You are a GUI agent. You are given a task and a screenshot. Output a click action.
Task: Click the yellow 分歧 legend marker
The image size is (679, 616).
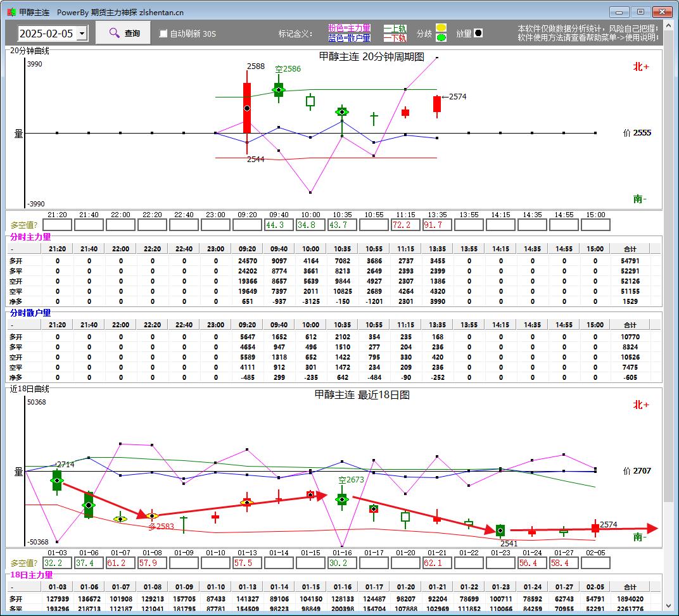point(441,28)
